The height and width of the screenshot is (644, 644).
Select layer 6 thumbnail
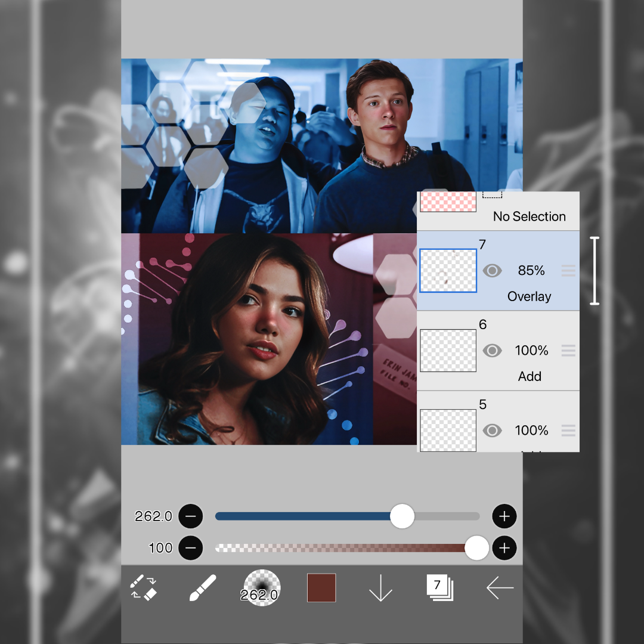(x=448, y=351)
